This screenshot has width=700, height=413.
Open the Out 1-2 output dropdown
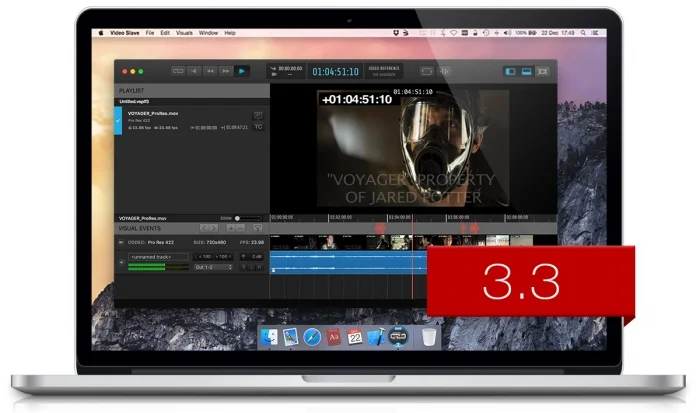click(x=213, y=267)
